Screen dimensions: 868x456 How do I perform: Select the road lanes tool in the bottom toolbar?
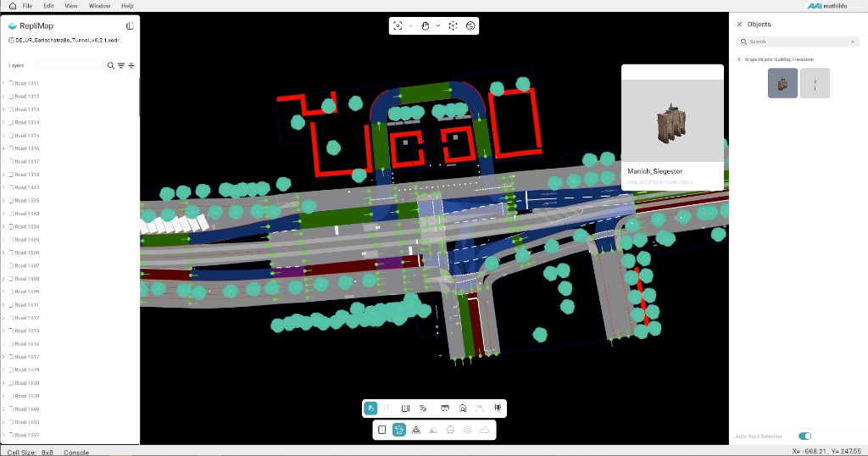pos(406,409)
